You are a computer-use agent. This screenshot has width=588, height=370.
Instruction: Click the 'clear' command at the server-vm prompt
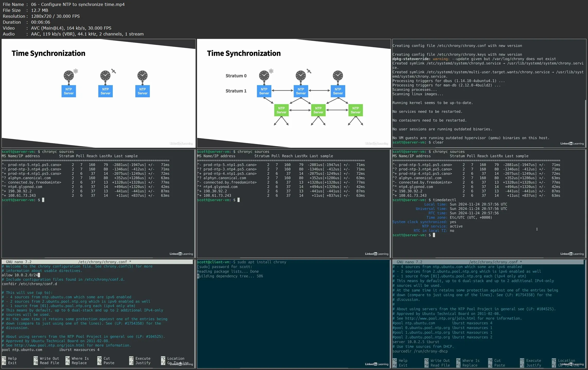(x=438, y=142)
